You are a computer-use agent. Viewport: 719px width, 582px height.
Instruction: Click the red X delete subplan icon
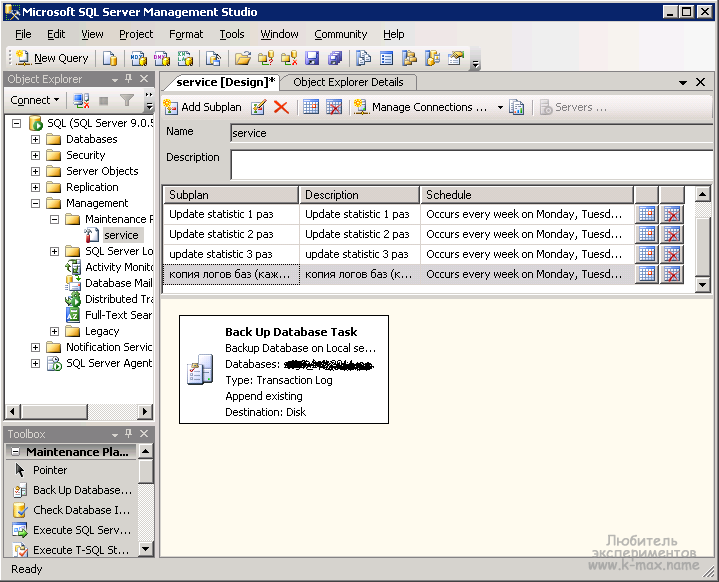tap(281, 107)
